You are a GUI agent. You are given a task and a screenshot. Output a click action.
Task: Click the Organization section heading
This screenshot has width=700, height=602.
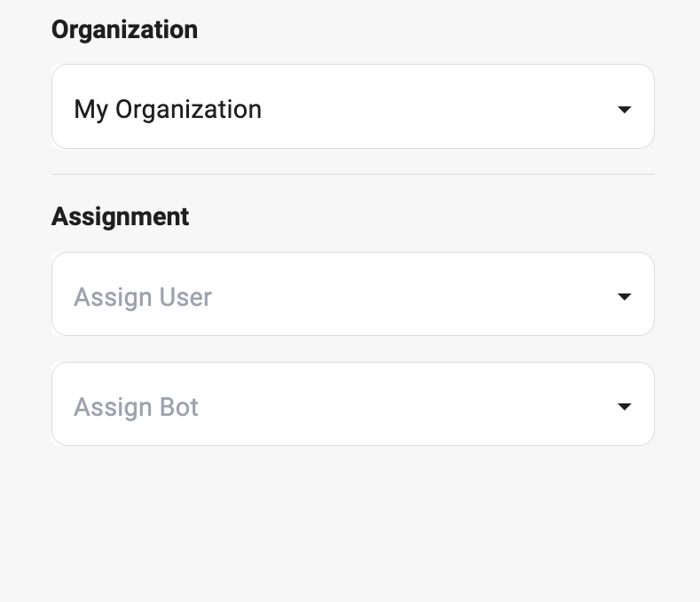pyautogui.click(x=124, y=29)
